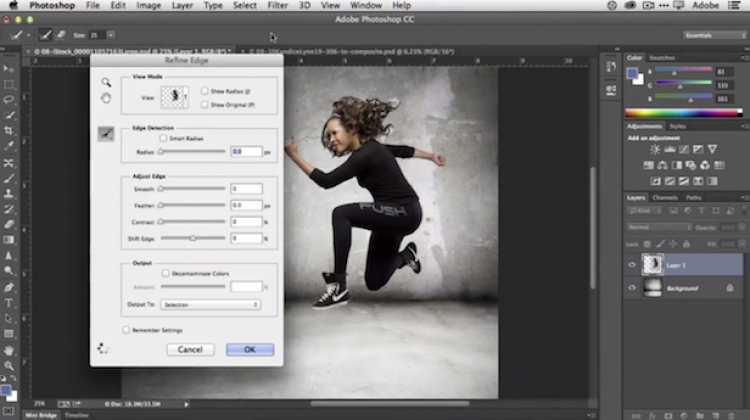
Task: Enable the Smart Radius checkbox
Action: coord(164,138)
